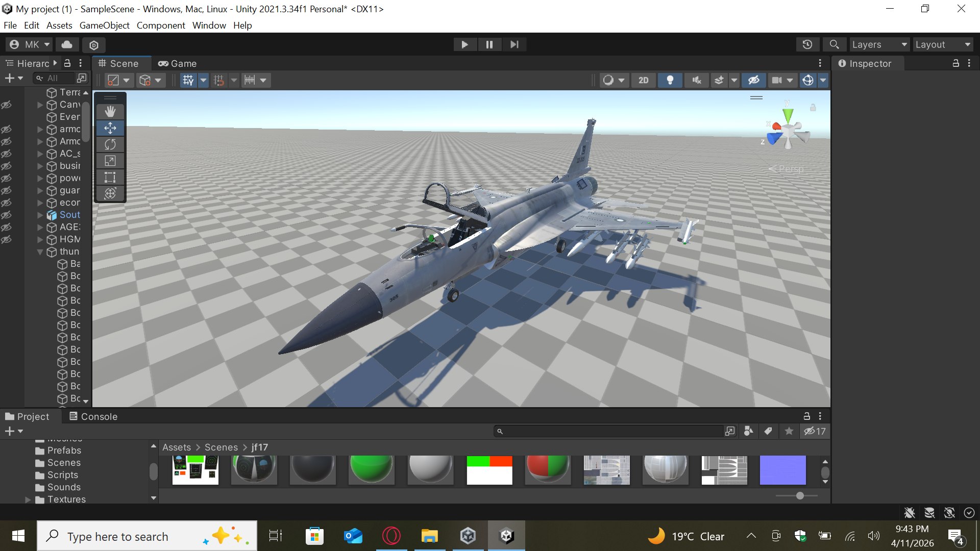
Task: Open the Version Control icon
Action: click(94, 45)
